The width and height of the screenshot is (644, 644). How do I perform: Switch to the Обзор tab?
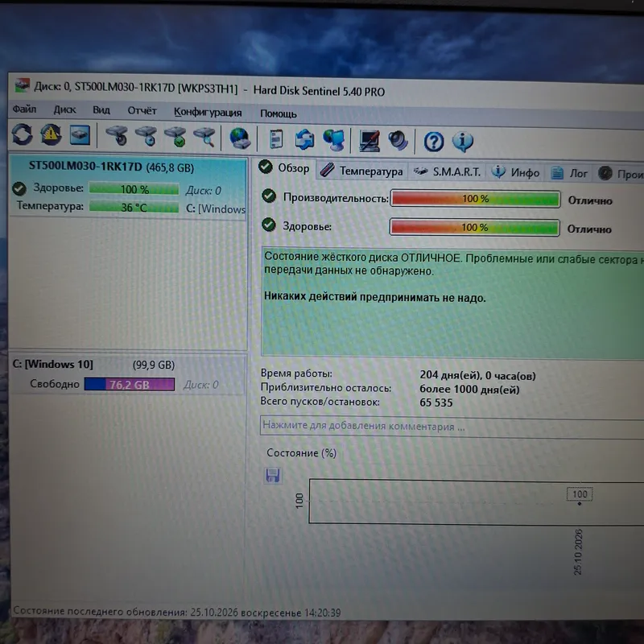click(284, 167)
